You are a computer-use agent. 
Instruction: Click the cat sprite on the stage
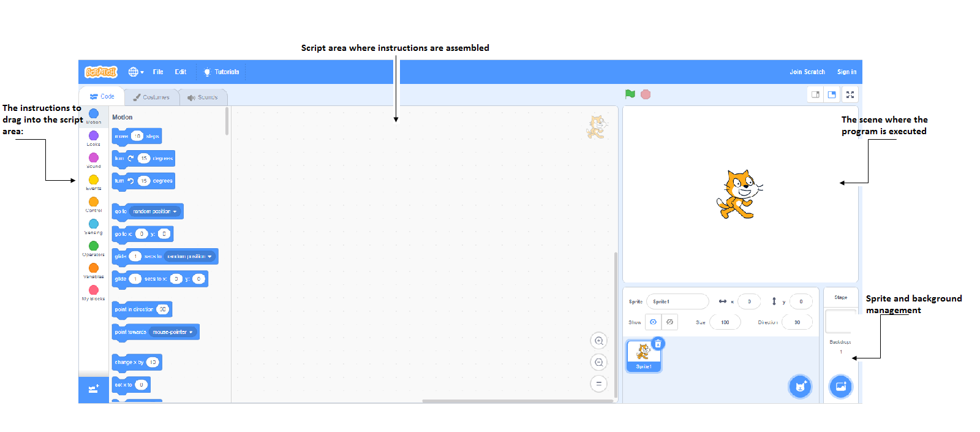[x=739, y=194]
